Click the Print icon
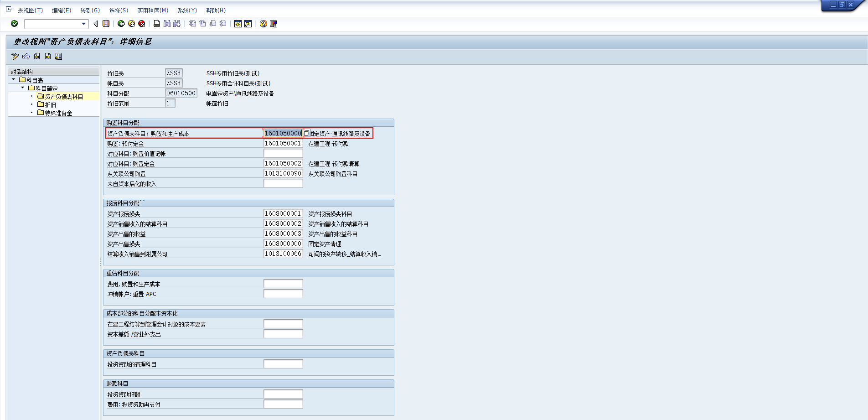Image resolution: width=868 pixels, height=420 pixels. point(157,24)
